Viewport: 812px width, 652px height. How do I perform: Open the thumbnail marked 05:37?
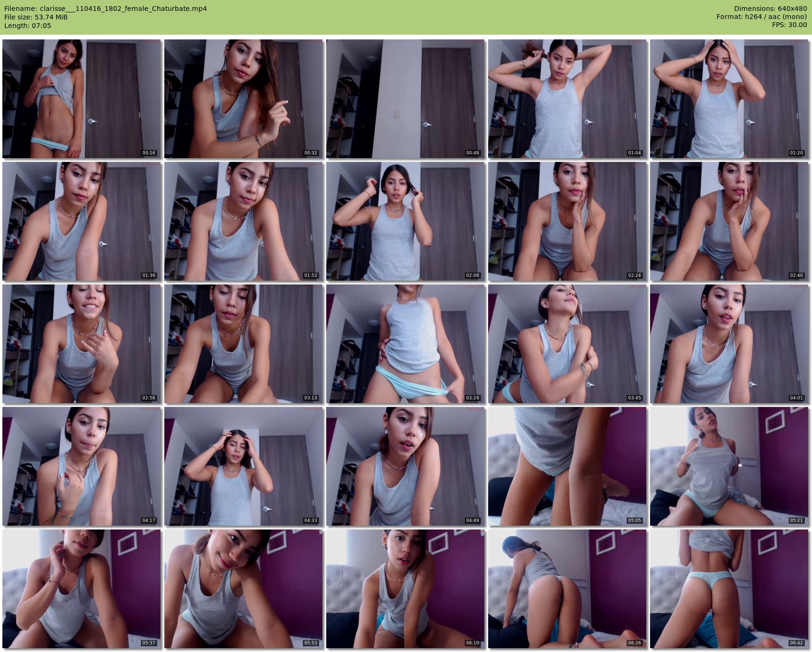(x=82, y=589)
